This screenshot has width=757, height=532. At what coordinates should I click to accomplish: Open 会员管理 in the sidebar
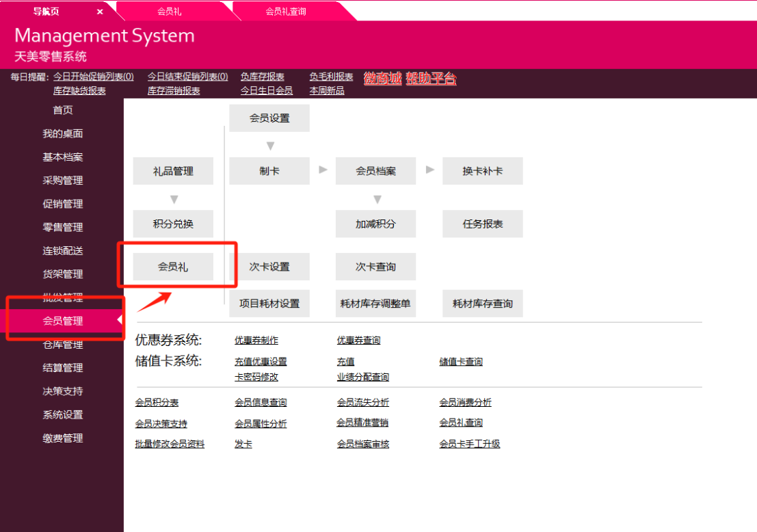[x=63, y=321]
